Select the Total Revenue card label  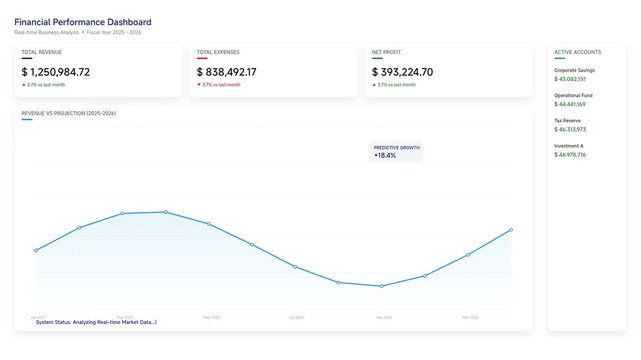(x=42, y=52)
